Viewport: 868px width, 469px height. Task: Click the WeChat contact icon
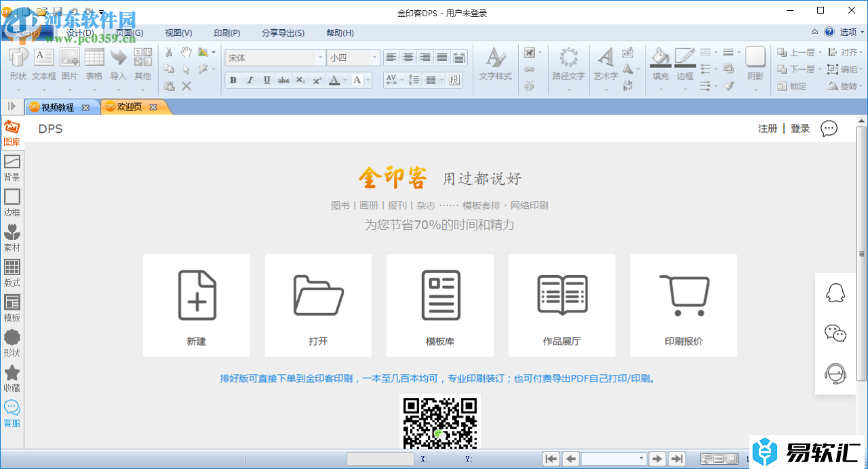(835, 333)
